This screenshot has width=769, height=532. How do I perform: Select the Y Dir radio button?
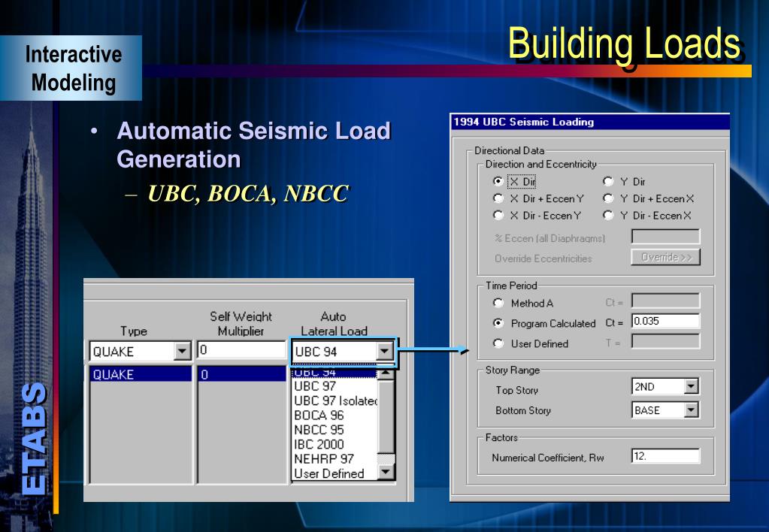(x=608, y=181)
